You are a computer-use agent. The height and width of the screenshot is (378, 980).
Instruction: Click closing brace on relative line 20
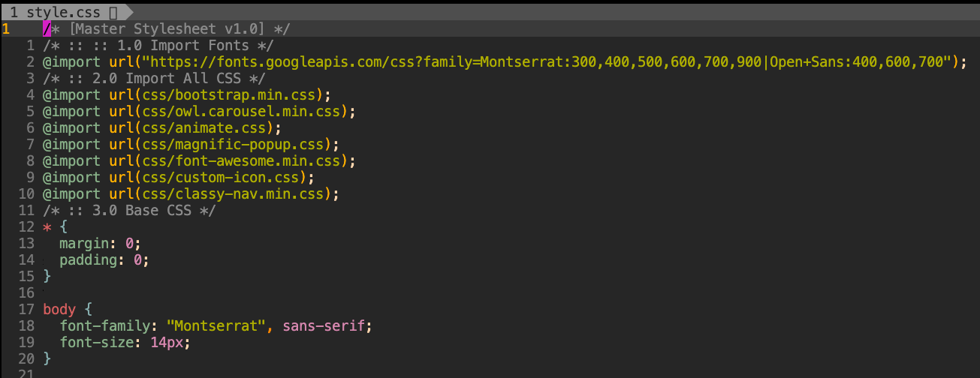point(47,358)
